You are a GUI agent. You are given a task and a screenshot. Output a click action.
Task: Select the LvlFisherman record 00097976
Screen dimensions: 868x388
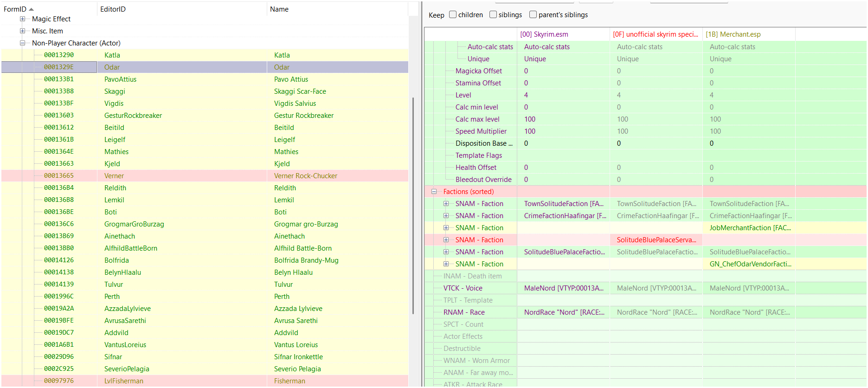click(205, 381)
